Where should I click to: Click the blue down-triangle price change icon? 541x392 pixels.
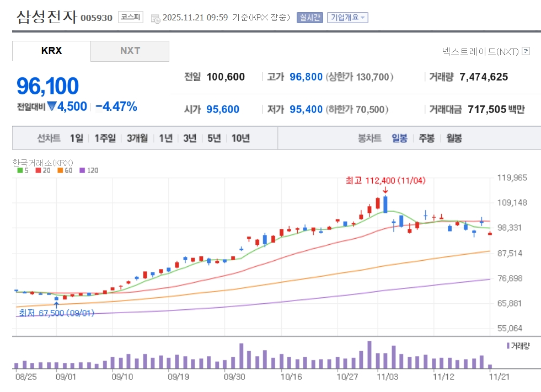pos(51,106)
